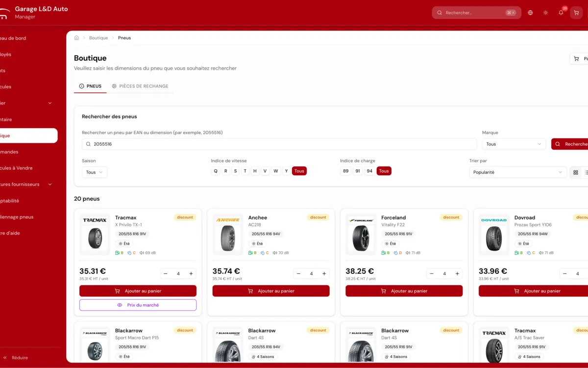Viewport: 588px width, 368px height.
Task: Add Forceland Vitality F22 to cart
Action: 404,291
